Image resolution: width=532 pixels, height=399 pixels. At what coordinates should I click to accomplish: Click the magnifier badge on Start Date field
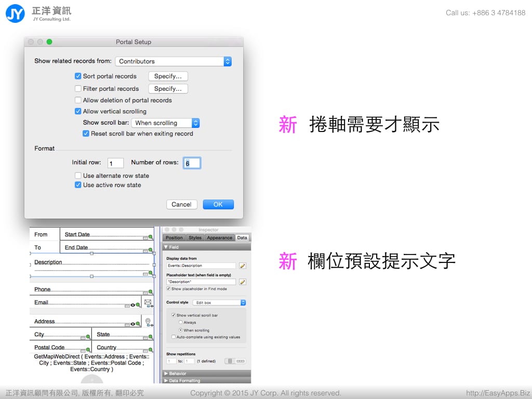pos(151,237)
